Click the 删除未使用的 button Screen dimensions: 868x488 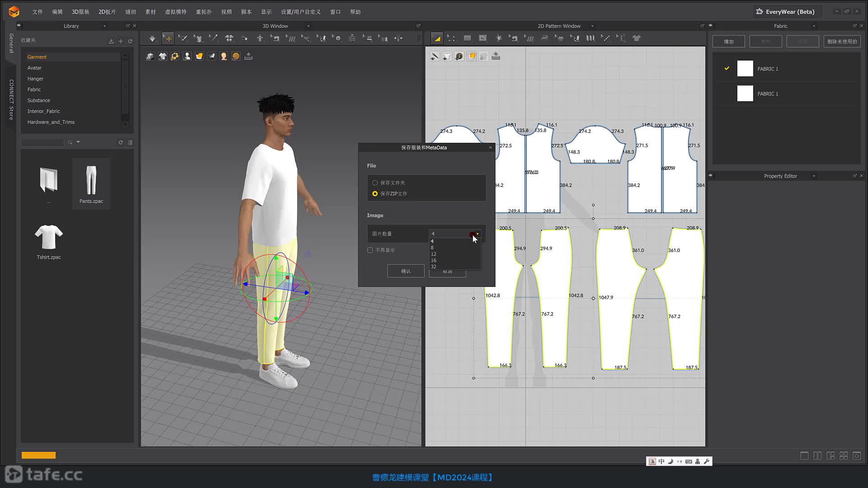(842, 42)
